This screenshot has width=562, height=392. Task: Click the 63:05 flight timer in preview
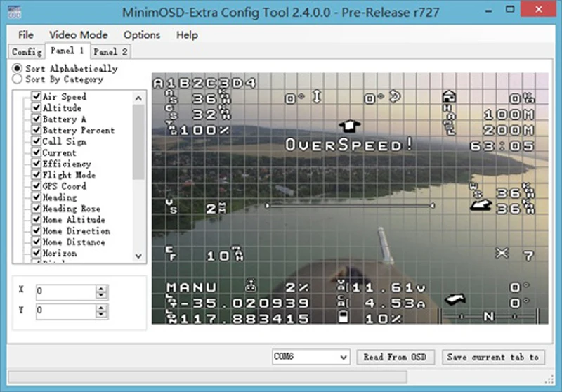502,145
